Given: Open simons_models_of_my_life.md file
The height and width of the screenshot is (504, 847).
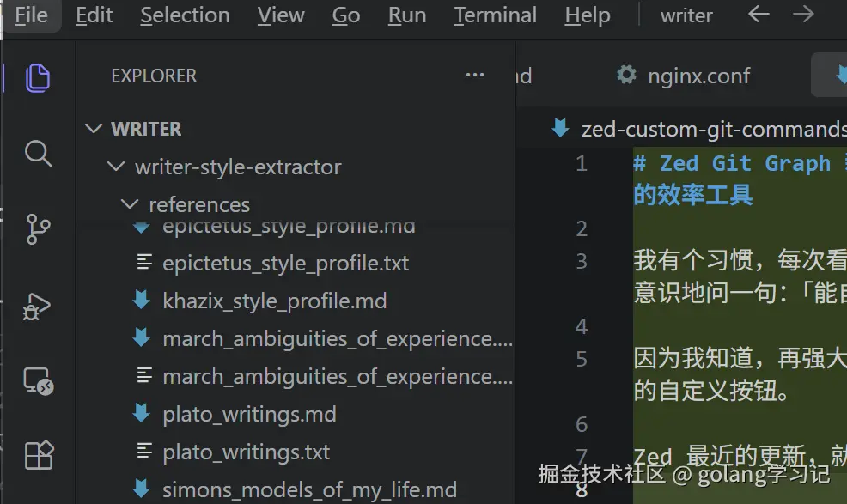Looking at the screenshot, I should pos(309,490).
